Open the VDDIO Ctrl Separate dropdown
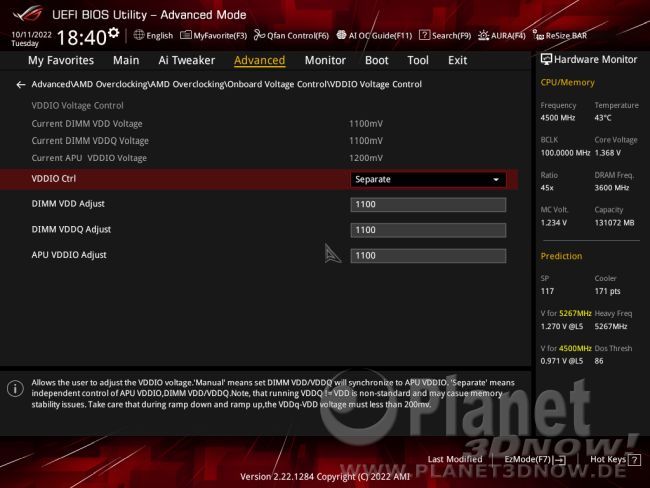 click(x=428, y=180)
